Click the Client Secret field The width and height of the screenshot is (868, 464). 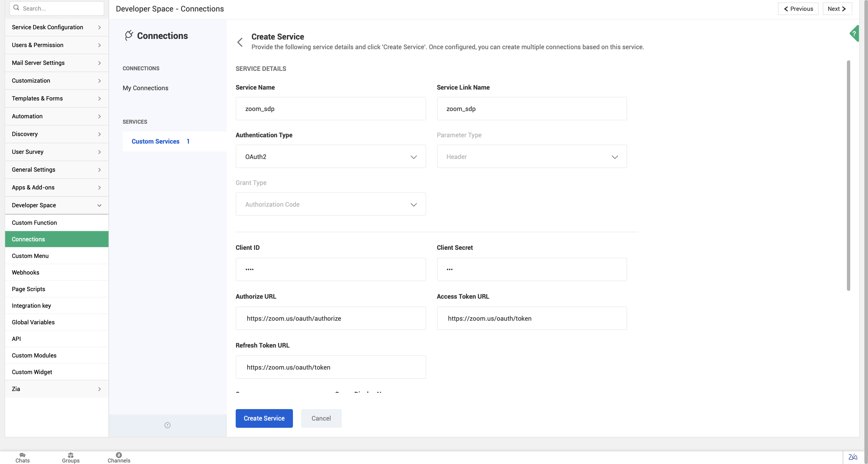point(532,269)
